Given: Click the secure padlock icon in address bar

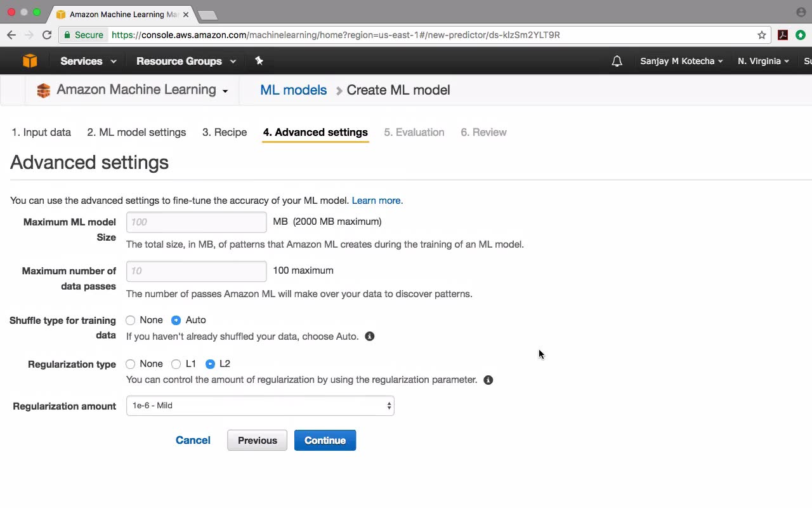Looking at the screenshot, I should click(x=67, y=35).
